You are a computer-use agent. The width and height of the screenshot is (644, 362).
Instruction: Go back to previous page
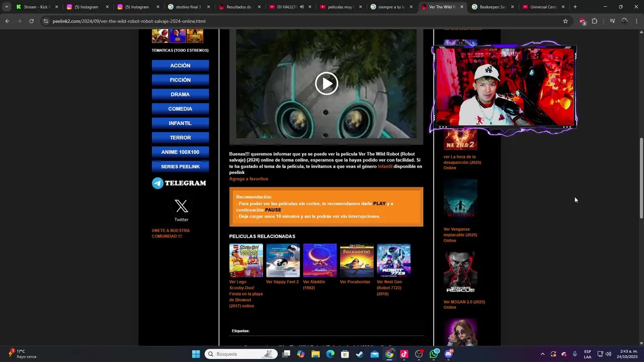[x=7, y=21]
